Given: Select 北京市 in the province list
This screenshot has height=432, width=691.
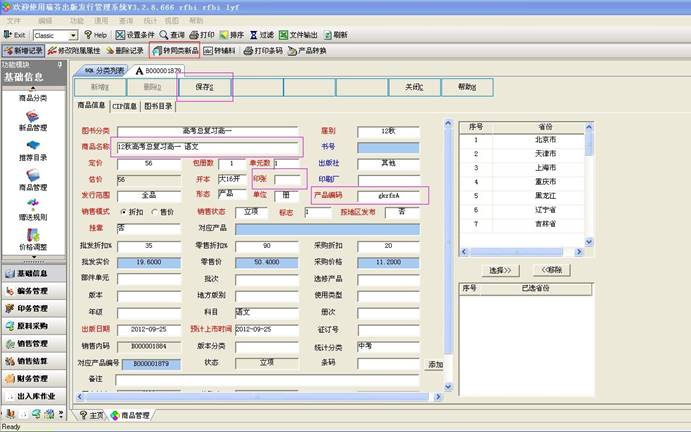Looking at the screenshot, I should (x=546, y=140).
